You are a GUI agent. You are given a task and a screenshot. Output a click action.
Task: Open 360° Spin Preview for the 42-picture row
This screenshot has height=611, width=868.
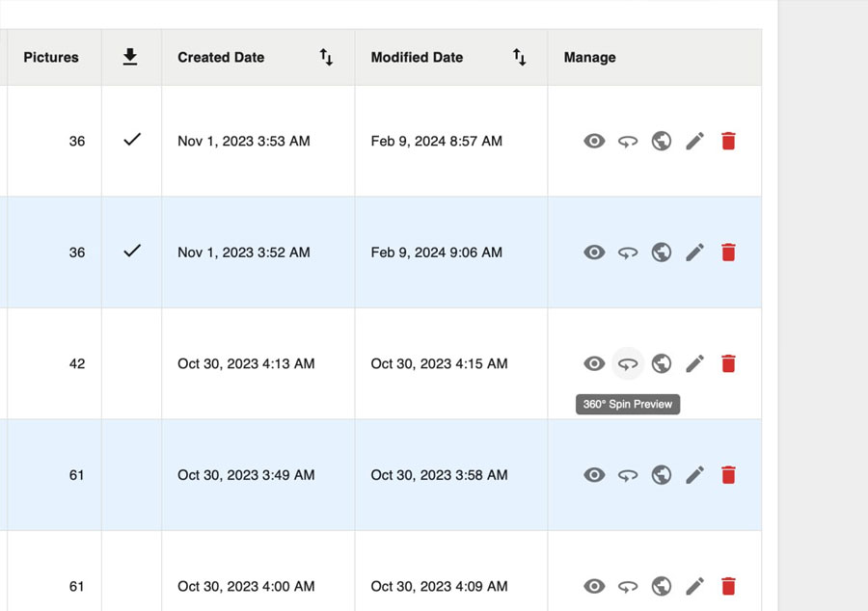tap(628, 363)
